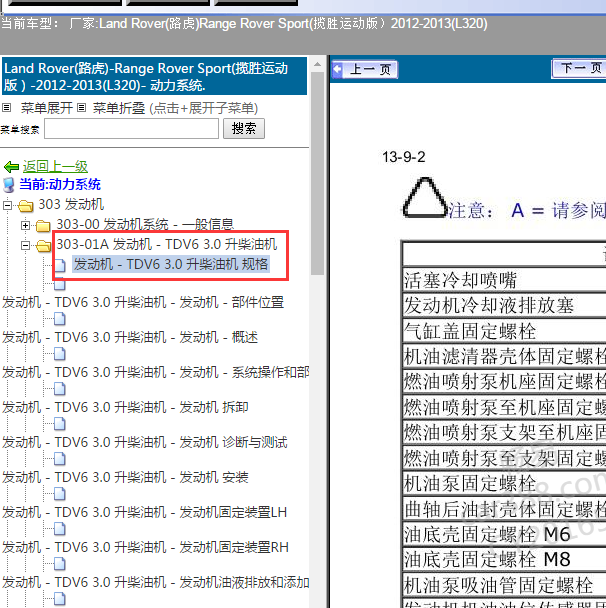This screenshot has width=606, height=608.
Task: Open 发动机 安装 page
Action: click(125, 477)
